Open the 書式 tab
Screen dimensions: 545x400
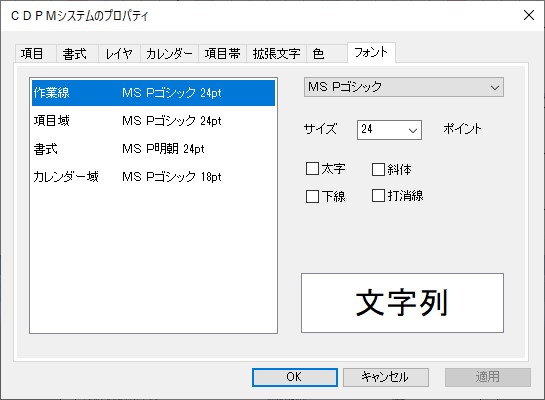[x=77, y=54]
